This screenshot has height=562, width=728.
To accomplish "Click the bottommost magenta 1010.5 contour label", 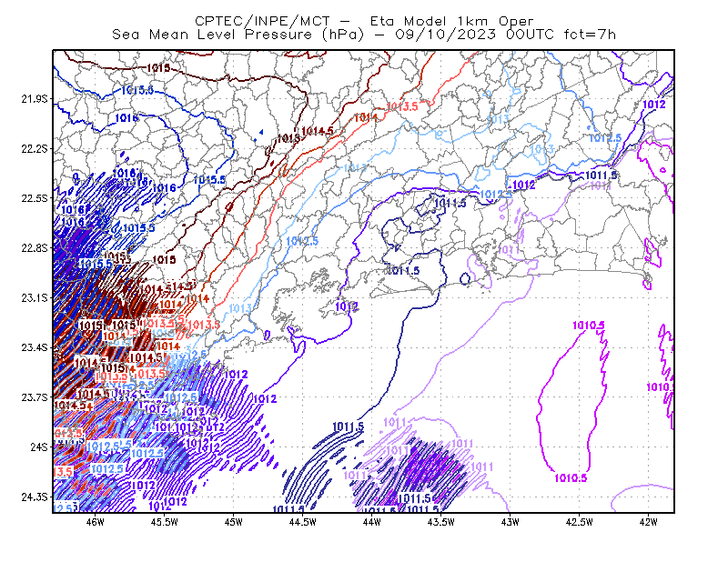I will [571, 478].
